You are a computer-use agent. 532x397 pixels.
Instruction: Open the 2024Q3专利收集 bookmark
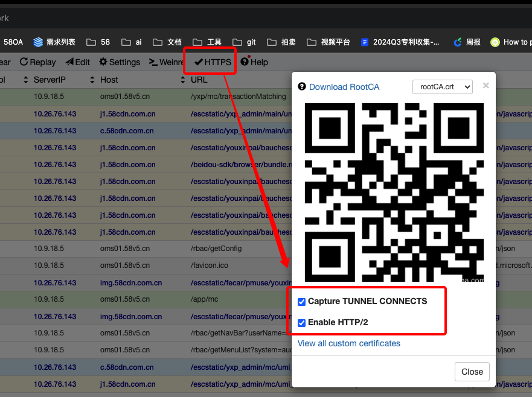400,42
